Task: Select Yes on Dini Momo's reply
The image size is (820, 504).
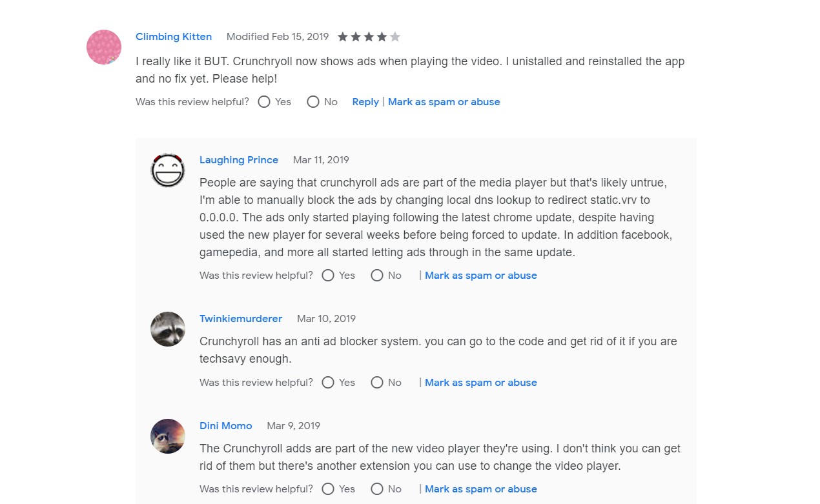Action: [x=328, y=489]
